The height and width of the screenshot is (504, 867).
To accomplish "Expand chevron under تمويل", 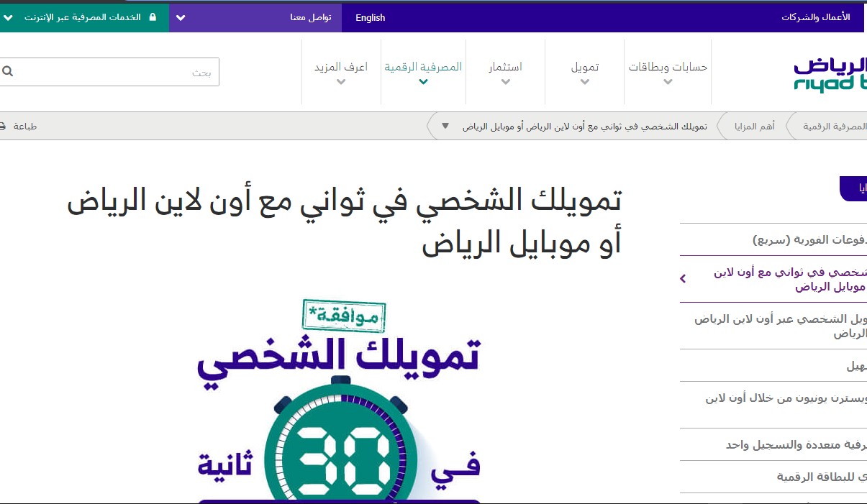I will tap(585, 82).
